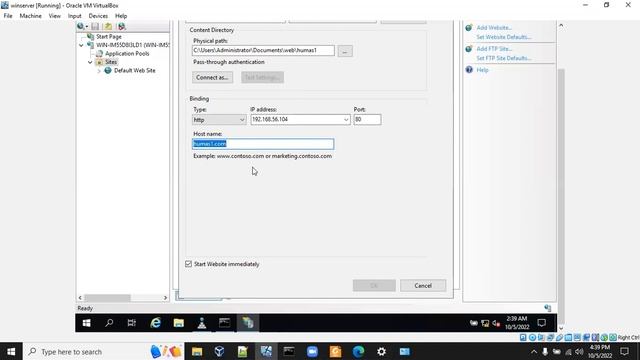
Task: Click the Port field
Action: [x=367, y=120]
